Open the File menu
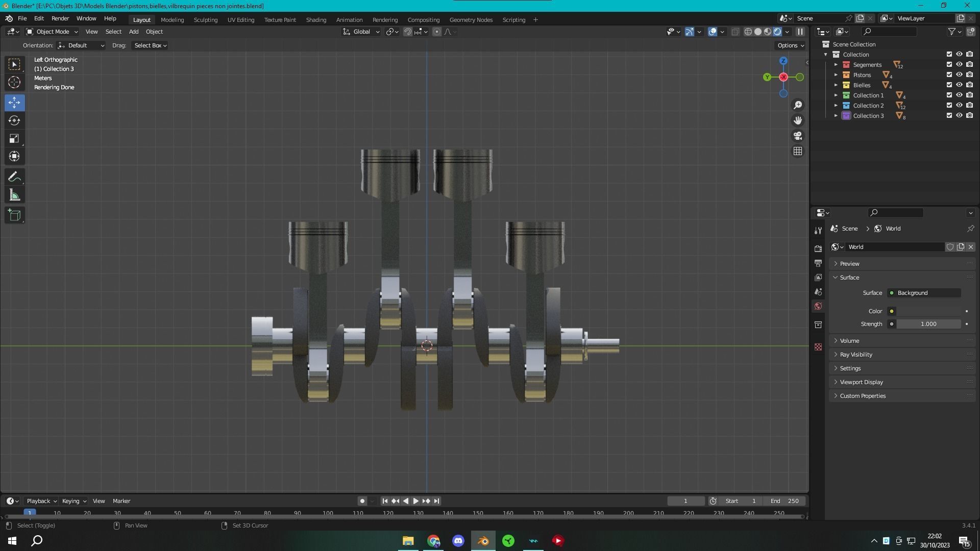 coord(22,18)
